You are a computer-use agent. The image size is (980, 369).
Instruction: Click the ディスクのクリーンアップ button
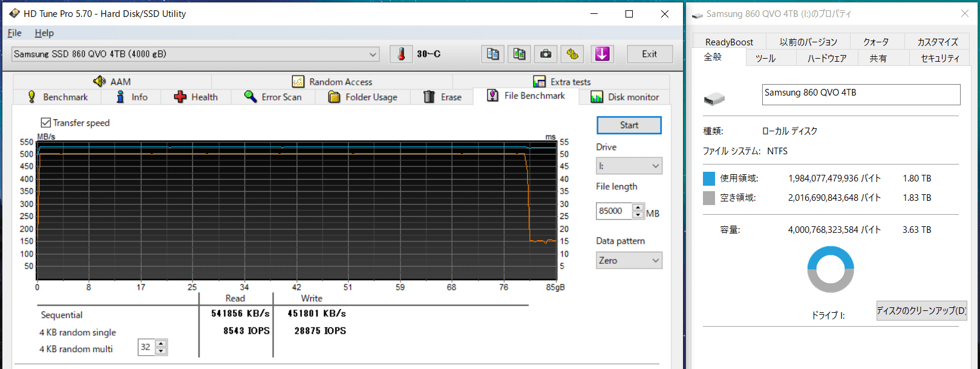(921, 310)
